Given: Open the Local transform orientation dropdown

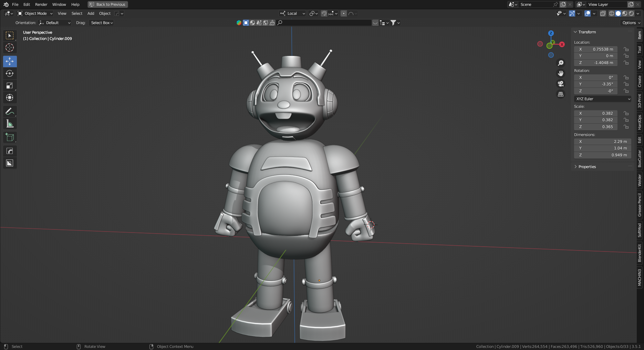Looking at the screenshot, I should click(293, 13).
